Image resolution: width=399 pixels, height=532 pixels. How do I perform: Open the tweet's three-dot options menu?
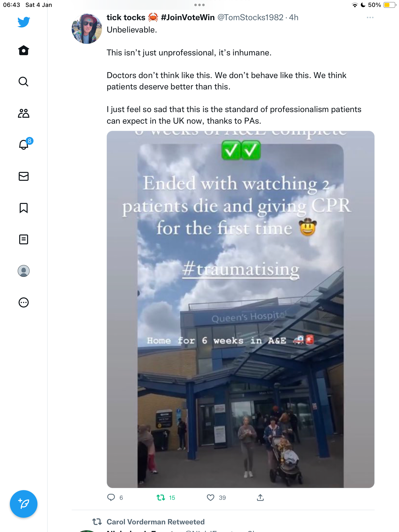[x=370, y=17]
